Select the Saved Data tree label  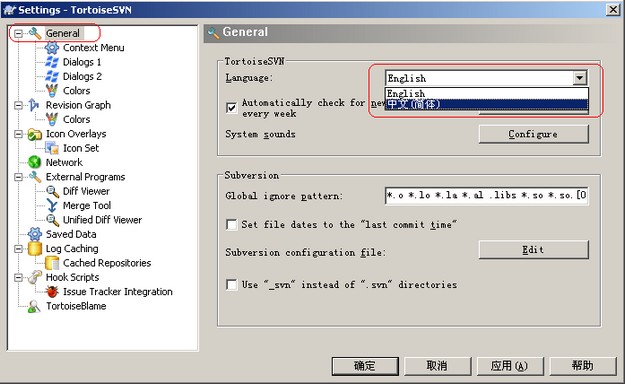click(71, 234)
